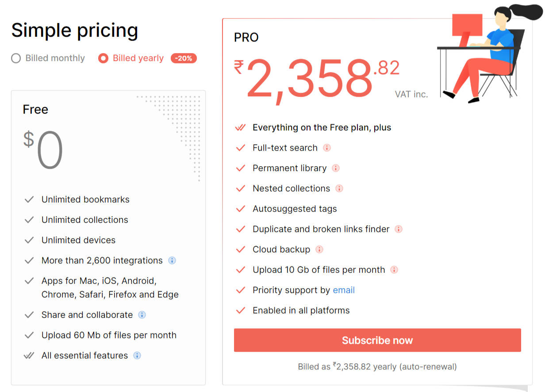Click the "Subscribe now" button
The image size is (545, 392).
pyautogui.click(x=377, y=340)
